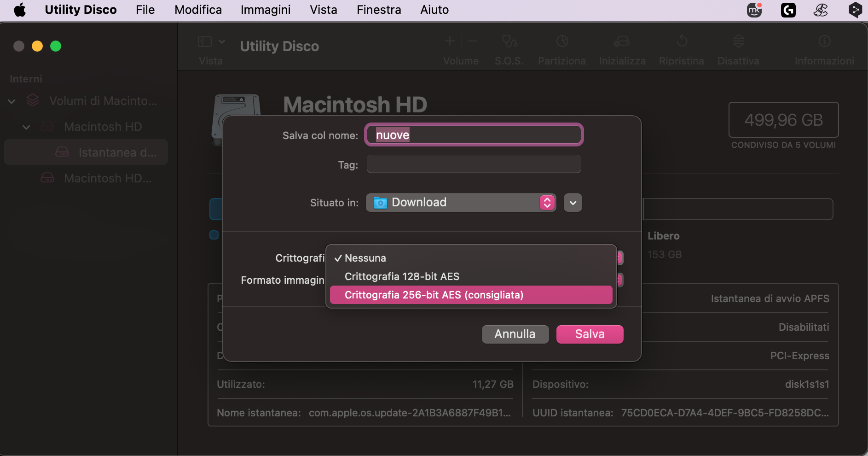Viewport: 868px width, 456px height.
Task: Open the Finestra menu
Action: (379, 10)
